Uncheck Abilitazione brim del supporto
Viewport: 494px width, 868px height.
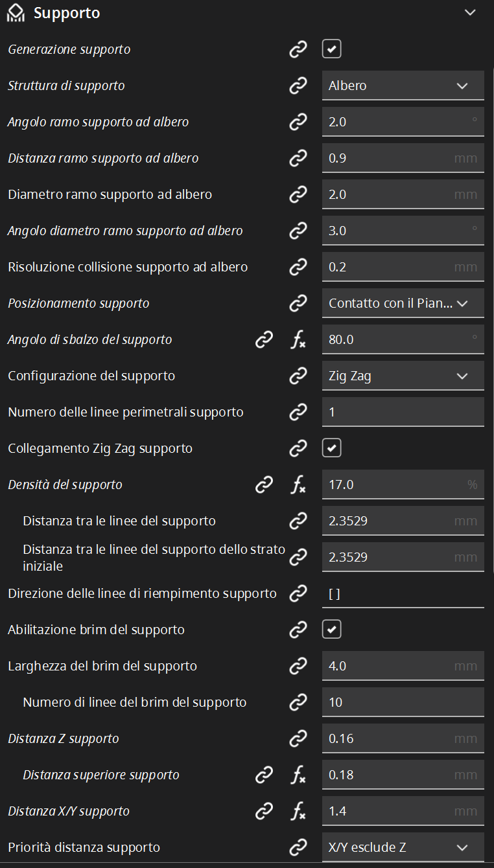pyautogui.click(x=332, y=630)
